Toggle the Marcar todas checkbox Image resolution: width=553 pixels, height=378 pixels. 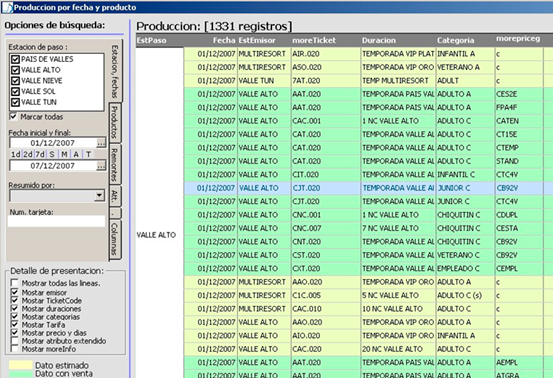pos(13,117)
